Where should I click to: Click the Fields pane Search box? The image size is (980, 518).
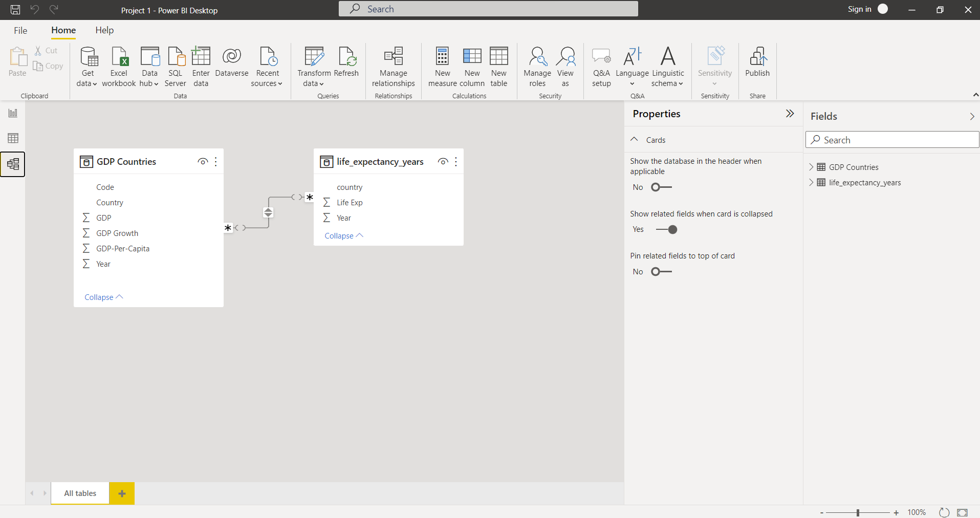(892, 140)
